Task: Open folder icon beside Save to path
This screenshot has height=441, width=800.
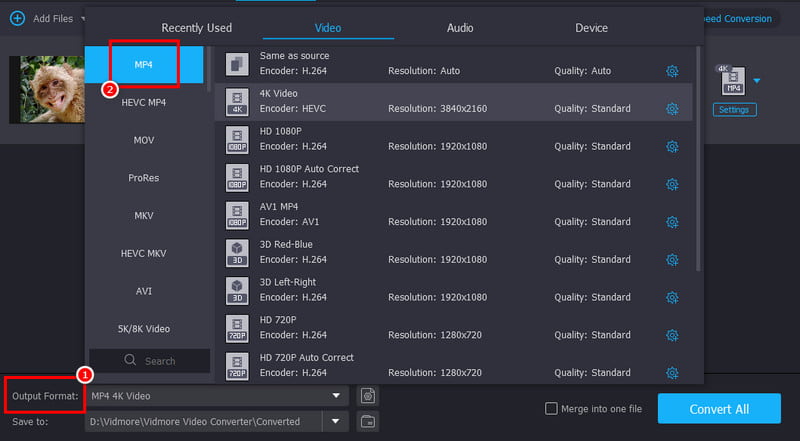Action: (368, 421)
